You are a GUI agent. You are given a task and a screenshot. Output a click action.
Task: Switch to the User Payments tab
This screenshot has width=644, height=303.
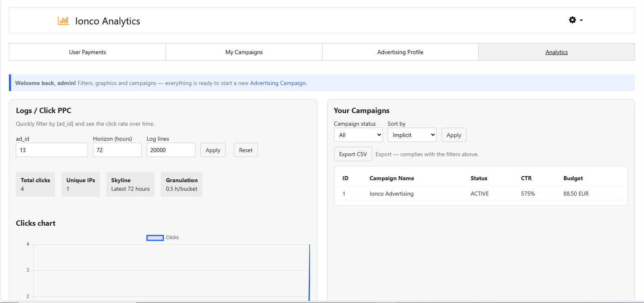point(88,52)
